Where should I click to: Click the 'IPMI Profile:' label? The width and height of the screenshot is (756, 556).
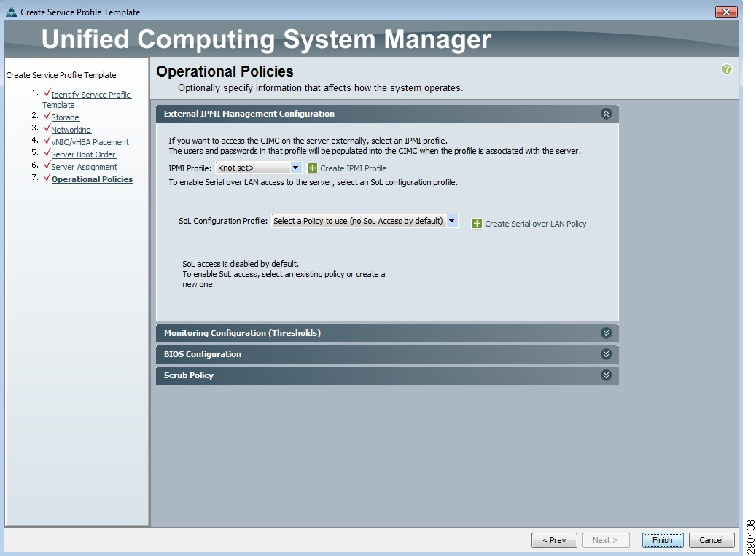190,168
